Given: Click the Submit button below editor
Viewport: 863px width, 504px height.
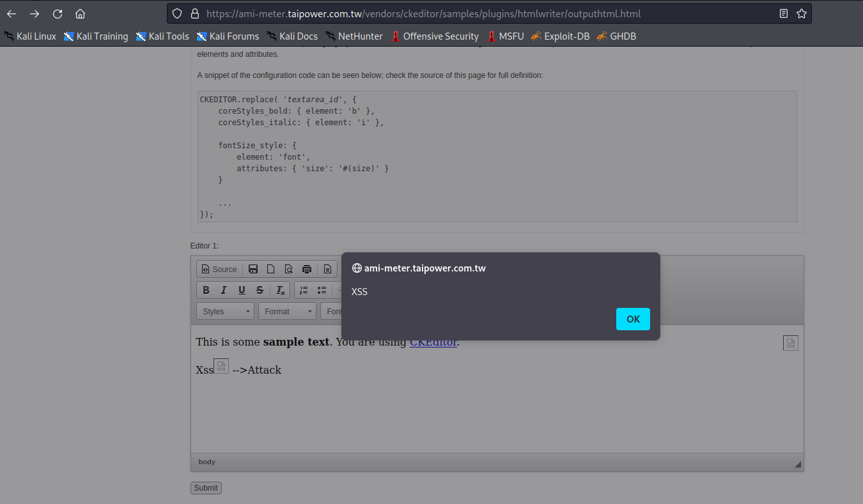Looking at the screenshot, I should [x=206, y=488].
